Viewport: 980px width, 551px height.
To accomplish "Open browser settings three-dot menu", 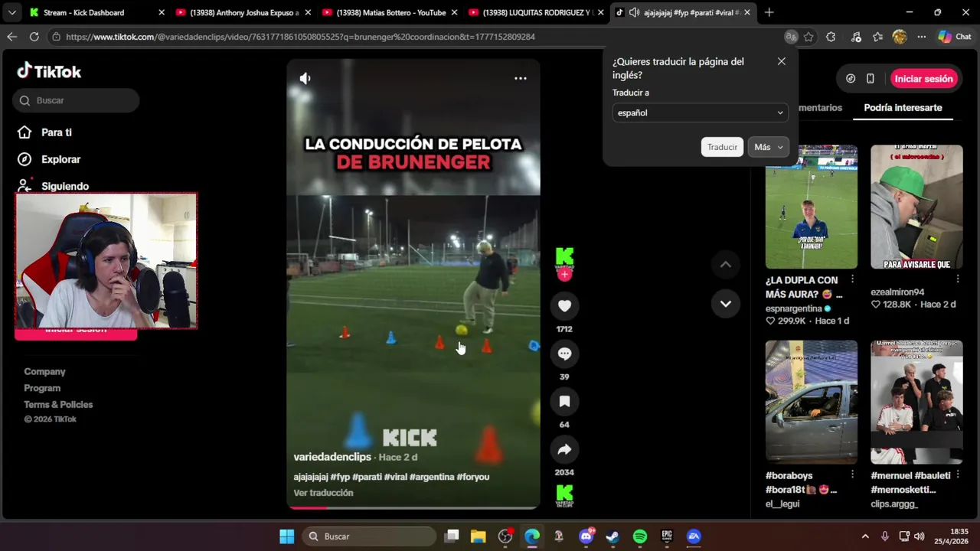I will (922, 37).
